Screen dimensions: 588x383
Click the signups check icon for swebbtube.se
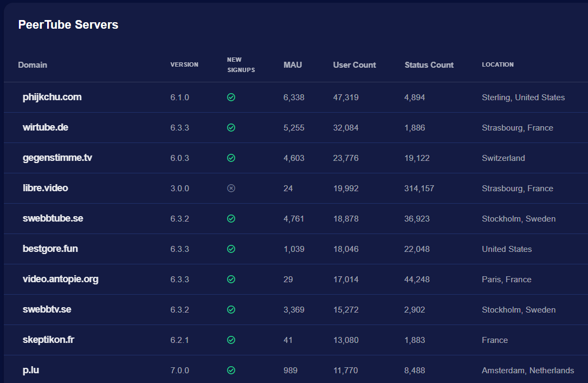(x=231, y=218)
